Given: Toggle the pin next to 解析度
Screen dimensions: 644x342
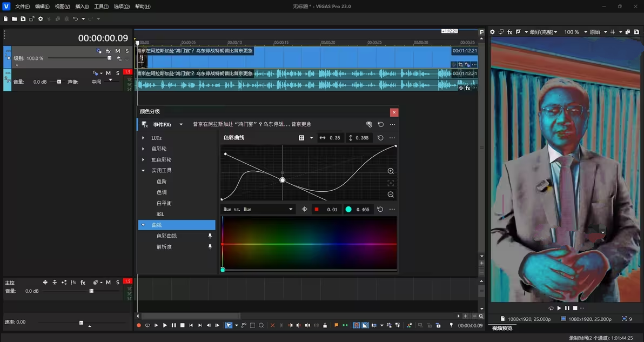Looking at the screenshot, I should [210, 247].
